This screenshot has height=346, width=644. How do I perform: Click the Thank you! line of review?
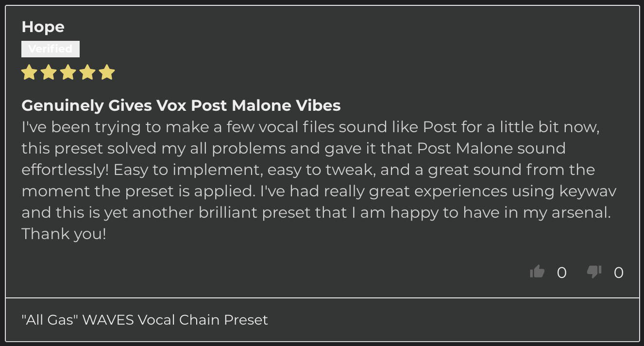coord(64,234)
